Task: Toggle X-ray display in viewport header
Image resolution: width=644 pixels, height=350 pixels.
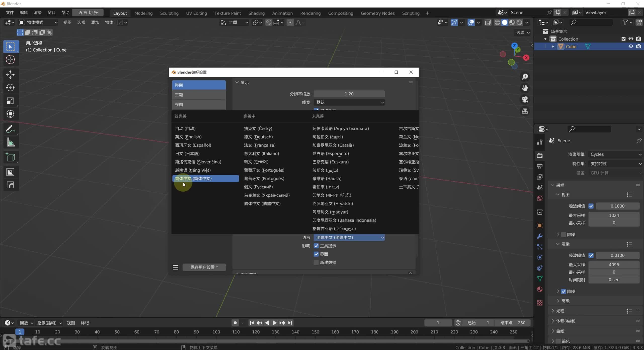Action: (x=488, y=22)
